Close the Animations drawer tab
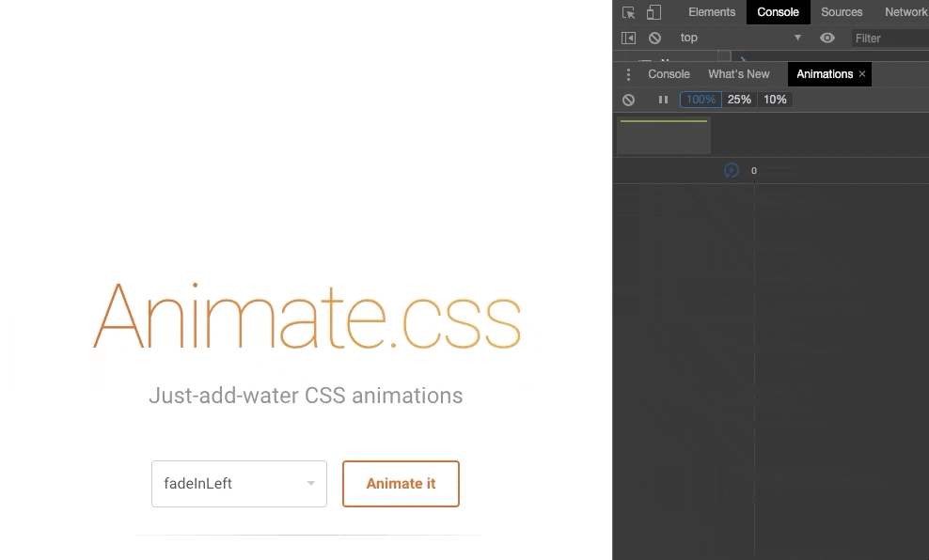 click(862, 74)
